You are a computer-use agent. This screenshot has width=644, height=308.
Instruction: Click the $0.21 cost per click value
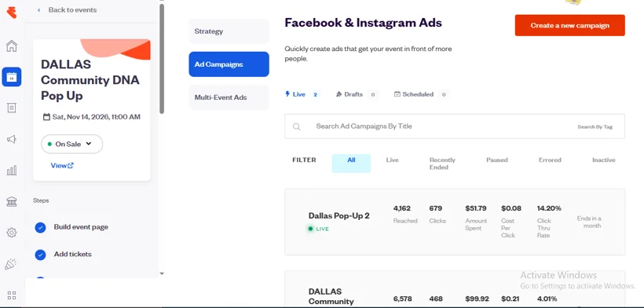511,299
